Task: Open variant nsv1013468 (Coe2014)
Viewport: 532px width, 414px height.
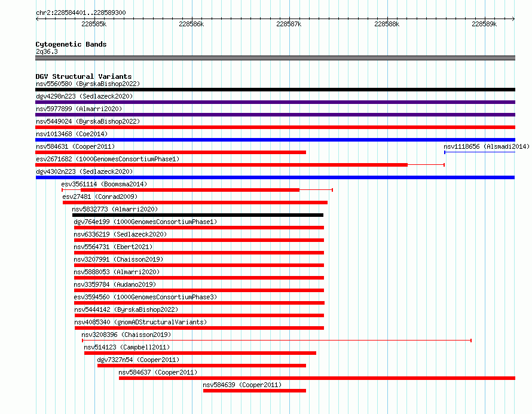Action: pyautogui.click(x=72, y=134)
